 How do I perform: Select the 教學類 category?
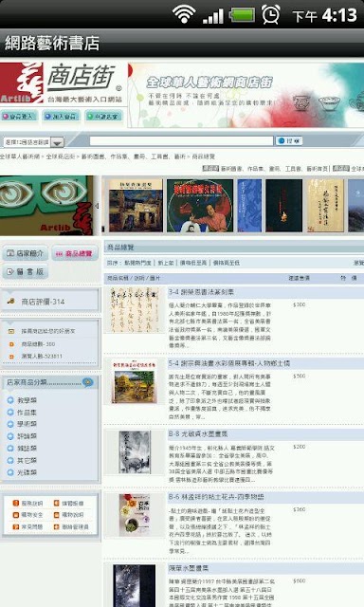(x=27, y=400)
